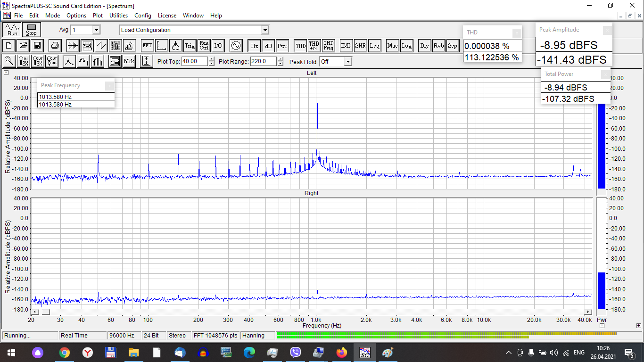Viewport: 644px width, 362px height.
Task: Toggle the THD display button
Action: coord(300,46)
